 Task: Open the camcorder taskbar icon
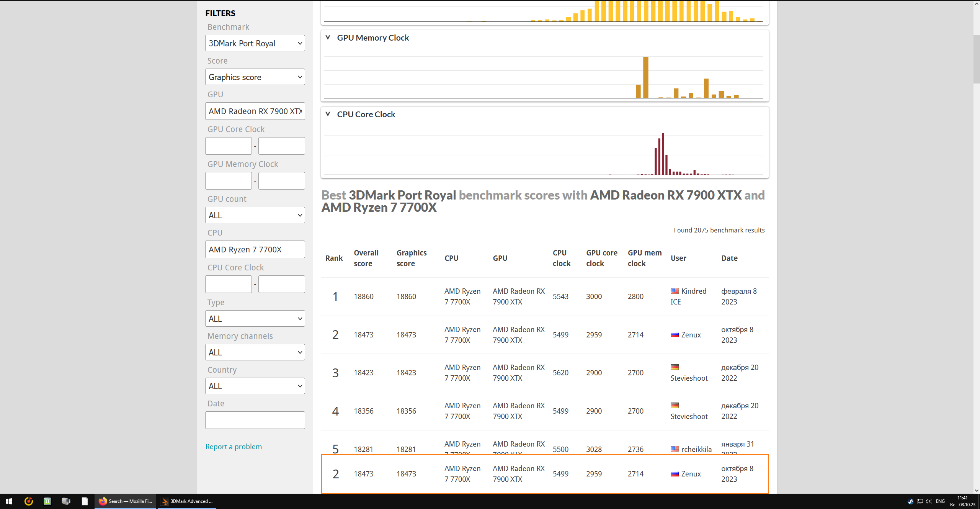click(x=66, y=501)
